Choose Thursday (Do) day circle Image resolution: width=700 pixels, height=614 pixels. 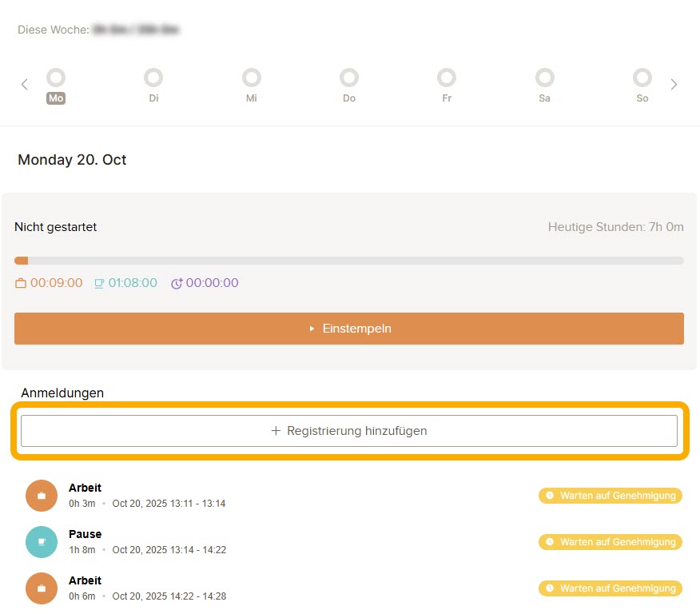click(x=349, y=78)
